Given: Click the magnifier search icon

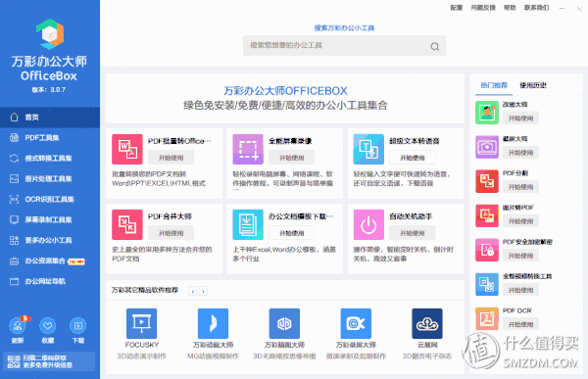Looking at the screenshot, I should click(x=434, y=46).
